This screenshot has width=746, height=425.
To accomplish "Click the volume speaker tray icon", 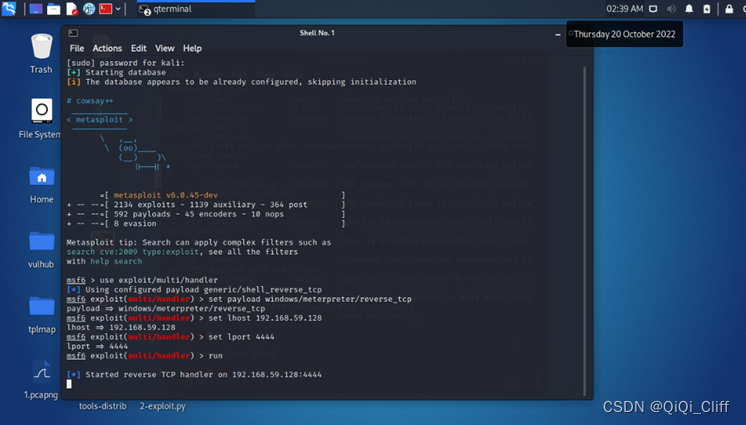I will 671,9.
